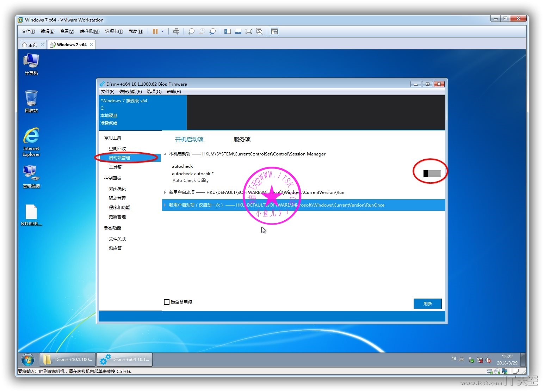The width and height of the screenshot is (544, 392).
Task: Expand the 新用户启动项 RunOnce group
Action: [x=165, y=205]
